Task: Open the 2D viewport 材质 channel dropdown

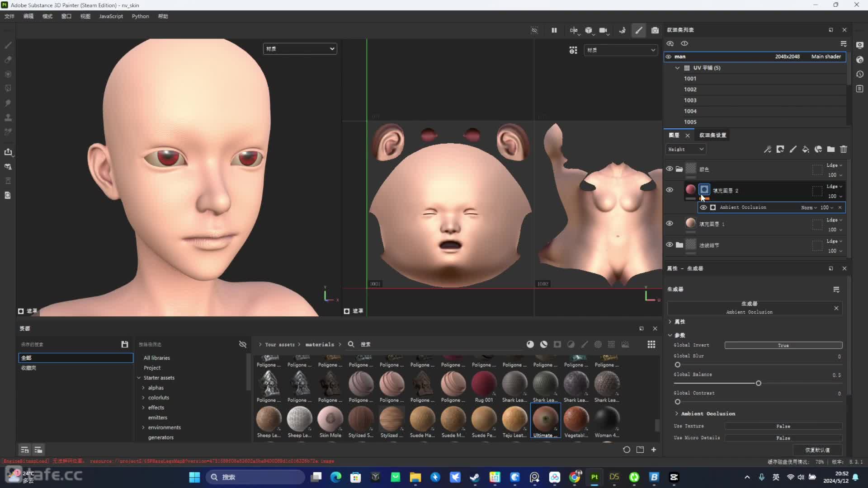Action: (x=621, y=50)
